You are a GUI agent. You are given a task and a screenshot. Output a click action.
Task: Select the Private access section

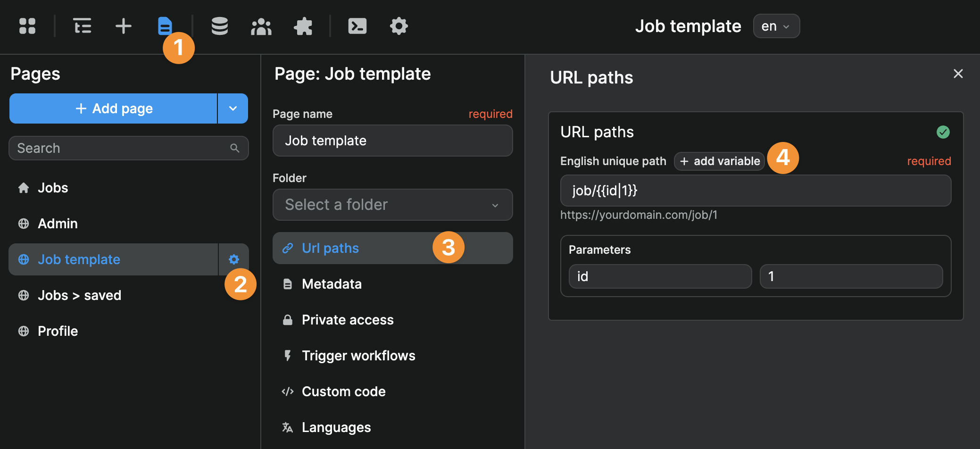pos(348,319)
